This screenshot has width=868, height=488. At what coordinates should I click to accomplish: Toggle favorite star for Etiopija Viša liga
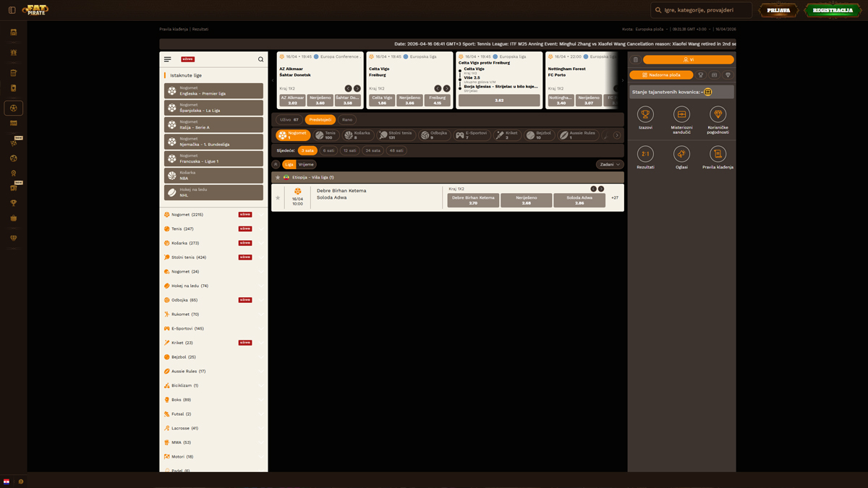(278, 177)
